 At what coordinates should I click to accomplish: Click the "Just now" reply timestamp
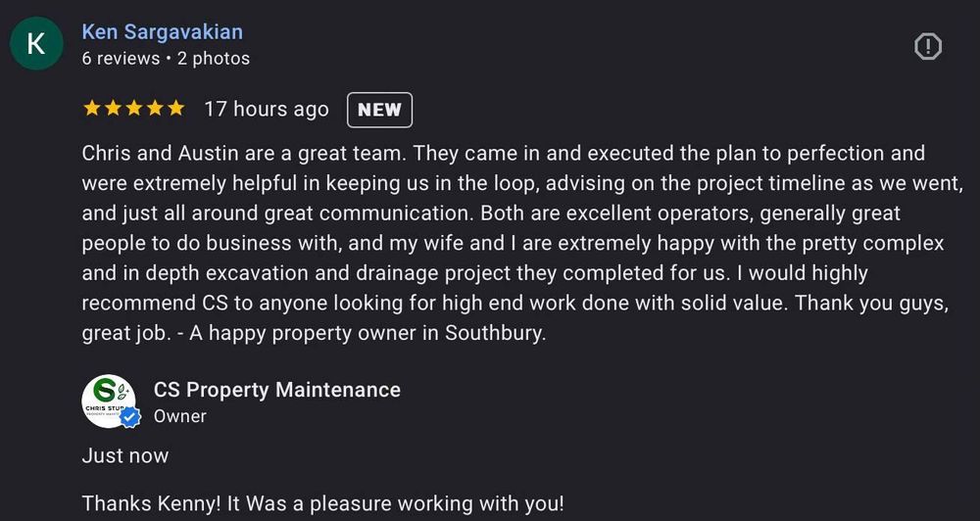coord(125,456)
